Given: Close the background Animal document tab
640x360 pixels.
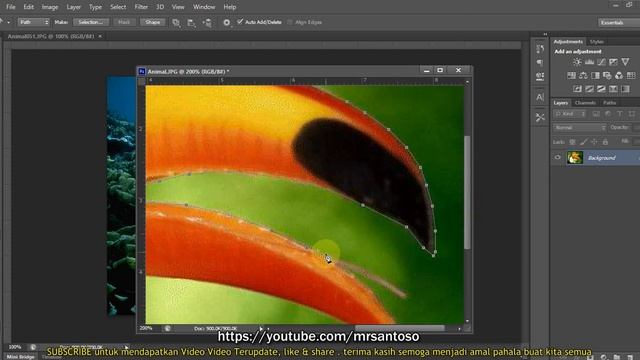Looking at the screenshot, I should [x=100, y=36].
